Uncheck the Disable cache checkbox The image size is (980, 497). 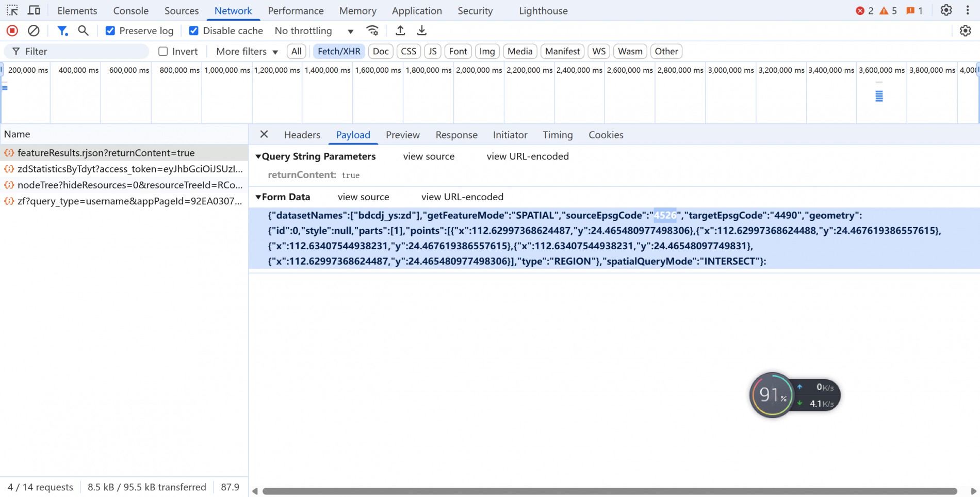coord(194,31)
